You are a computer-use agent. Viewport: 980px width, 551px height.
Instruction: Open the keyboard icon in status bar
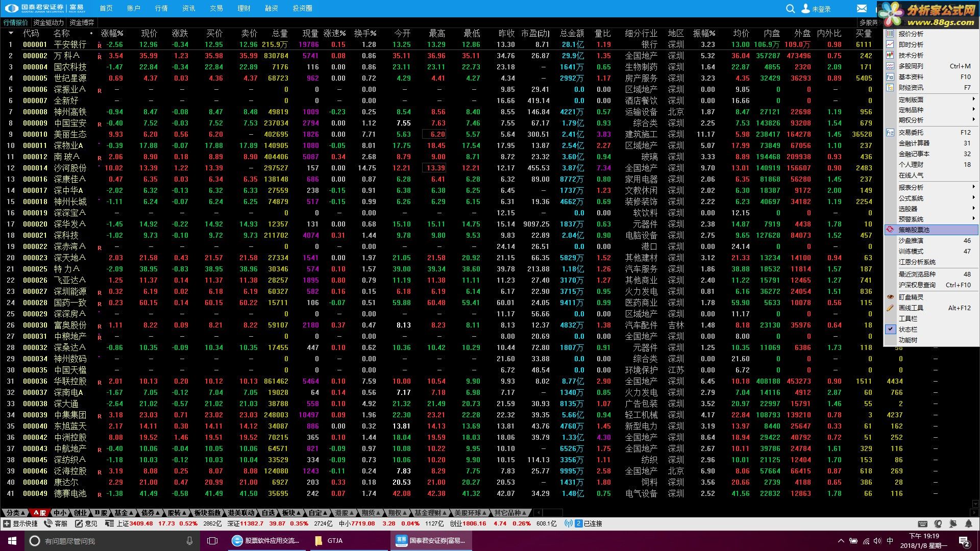pyautogui.click(x=923, y=523)
